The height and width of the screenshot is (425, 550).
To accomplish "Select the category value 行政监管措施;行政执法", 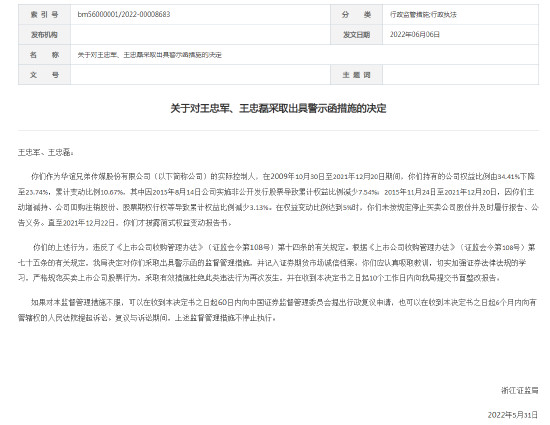I will click(x=423, y=14).
